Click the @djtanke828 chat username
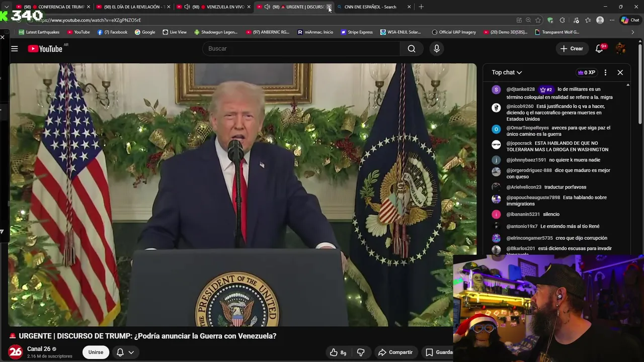 pyautogui.click(x=520, y=89)
